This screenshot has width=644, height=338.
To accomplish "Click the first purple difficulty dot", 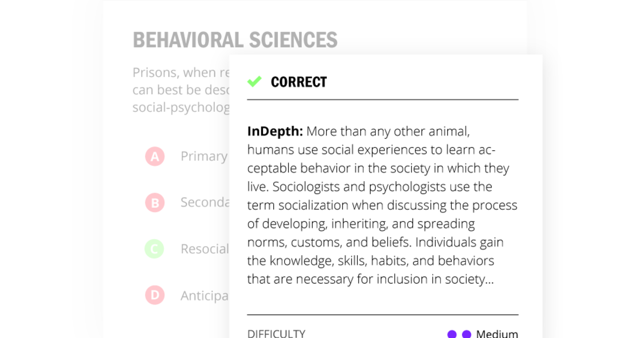I will (x=452, y=334).
